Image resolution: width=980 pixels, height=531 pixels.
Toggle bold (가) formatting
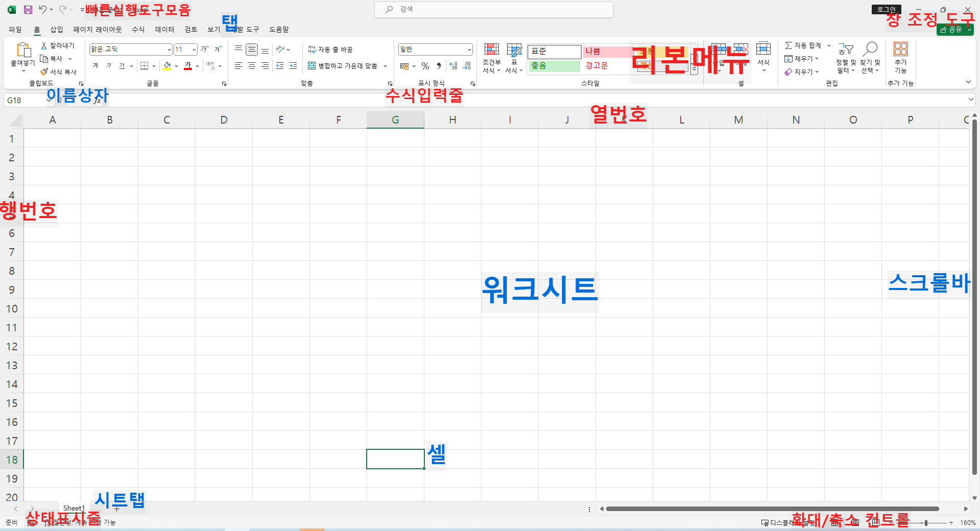coord(95,66)
